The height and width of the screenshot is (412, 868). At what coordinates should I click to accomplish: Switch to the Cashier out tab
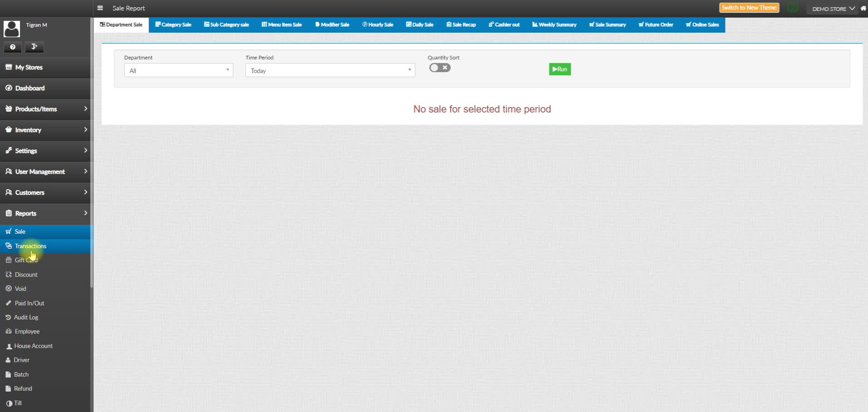click(504, 25)
